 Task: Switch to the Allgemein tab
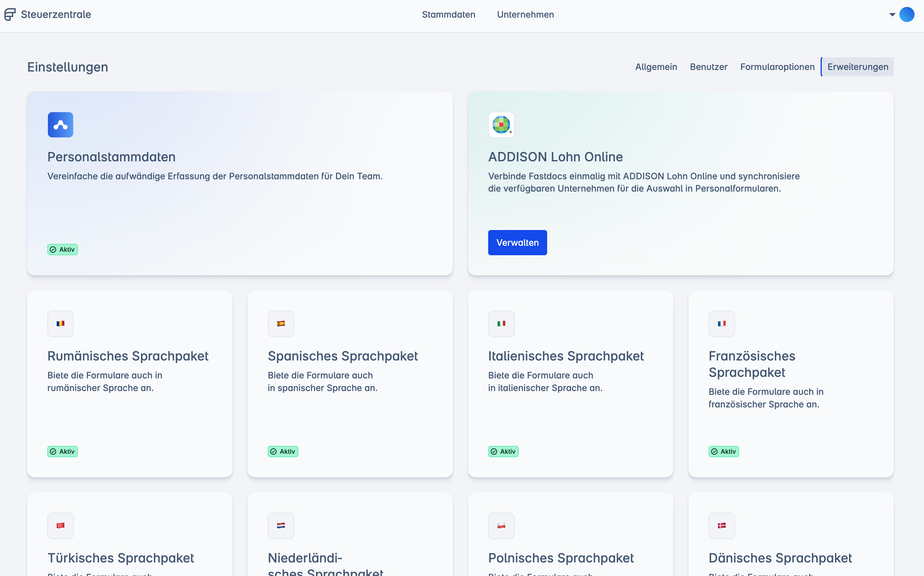pos(656,67)
